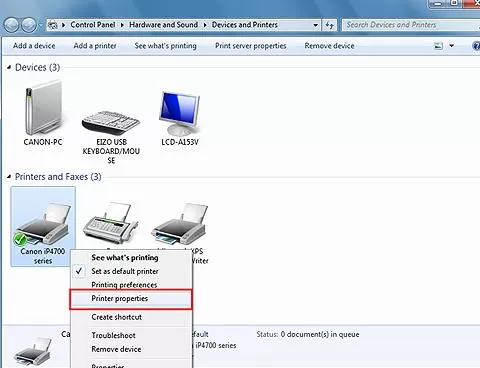Click the devices icon in address bar
This screenshot has height=368, width=480.
coord(53,25)
